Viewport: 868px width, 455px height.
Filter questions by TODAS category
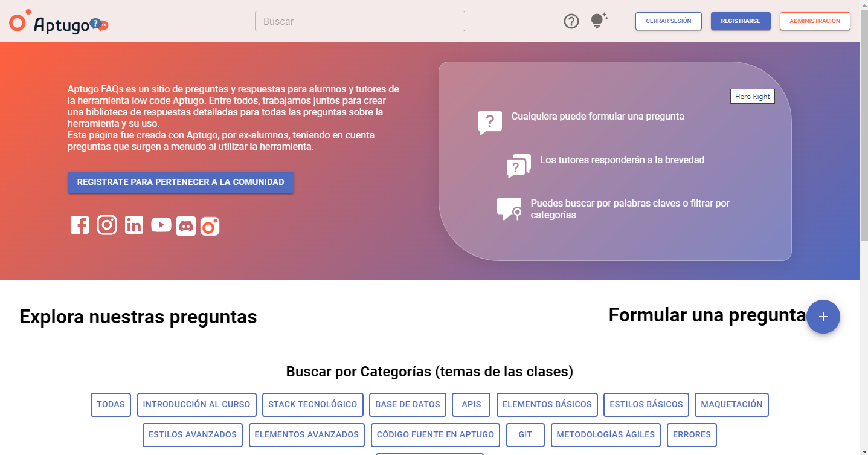click(111, 404)
